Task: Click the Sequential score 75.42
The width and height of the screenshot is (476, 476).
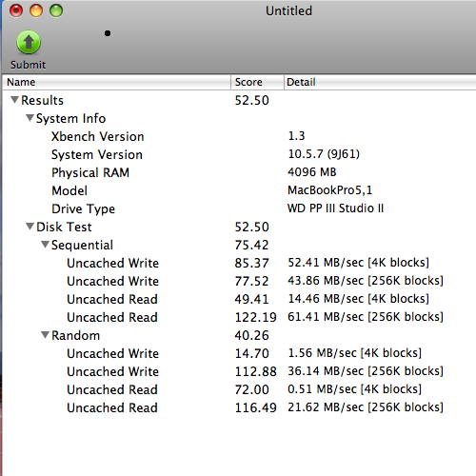Action: pyautogui.click(x=251, y=245)
